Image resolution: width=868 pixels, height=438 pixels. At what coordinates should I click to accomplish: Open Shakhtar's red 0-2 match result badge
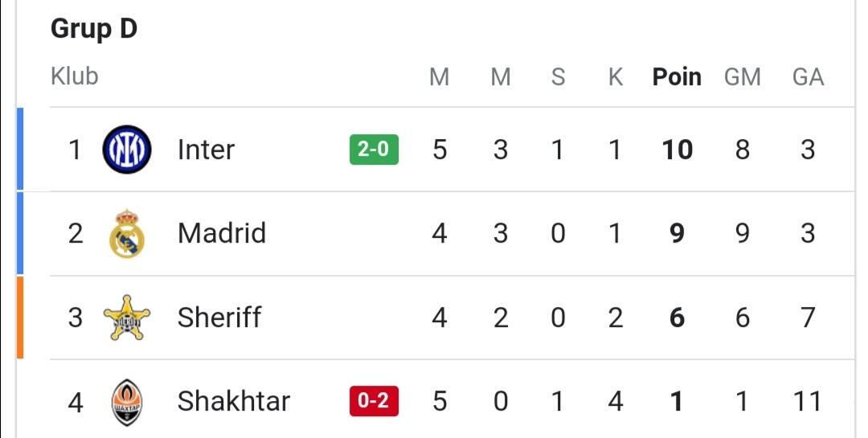(x=374, y=401)
